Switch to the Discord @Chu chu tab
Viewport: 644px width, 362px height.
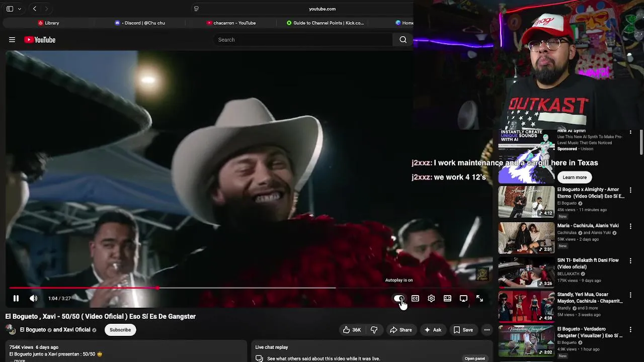[140, 23]
